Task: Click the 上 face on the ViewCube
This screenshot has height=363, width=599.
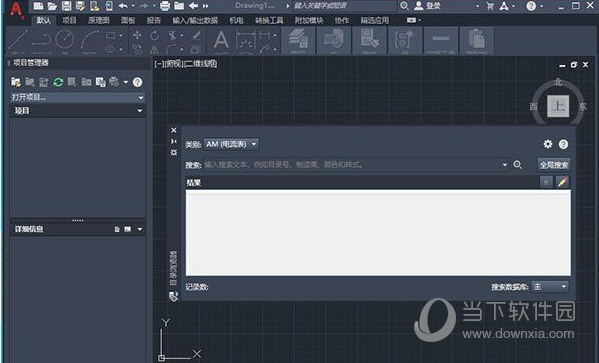Action: click(x=558, y=106)
